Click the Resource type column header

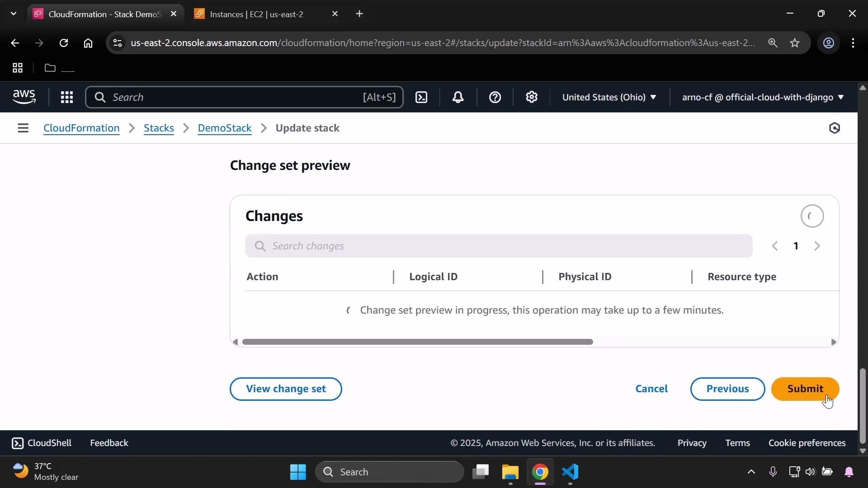(742, 277)
